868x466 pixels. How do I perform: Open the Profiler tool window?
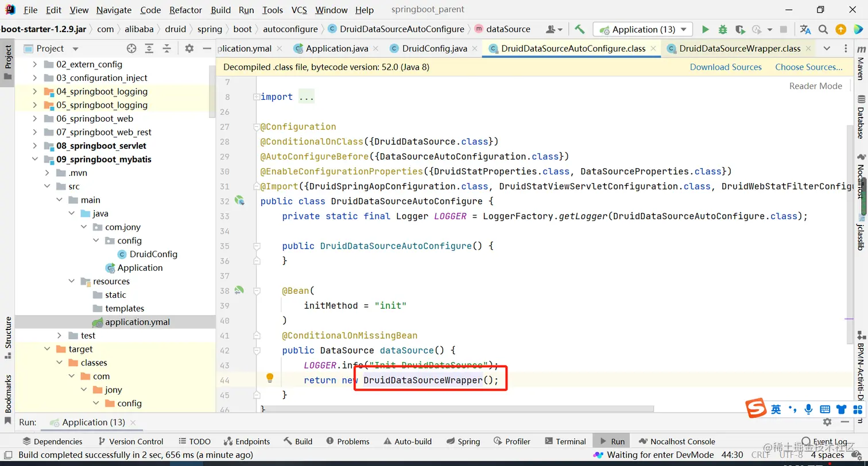click(x=511, y=441)
